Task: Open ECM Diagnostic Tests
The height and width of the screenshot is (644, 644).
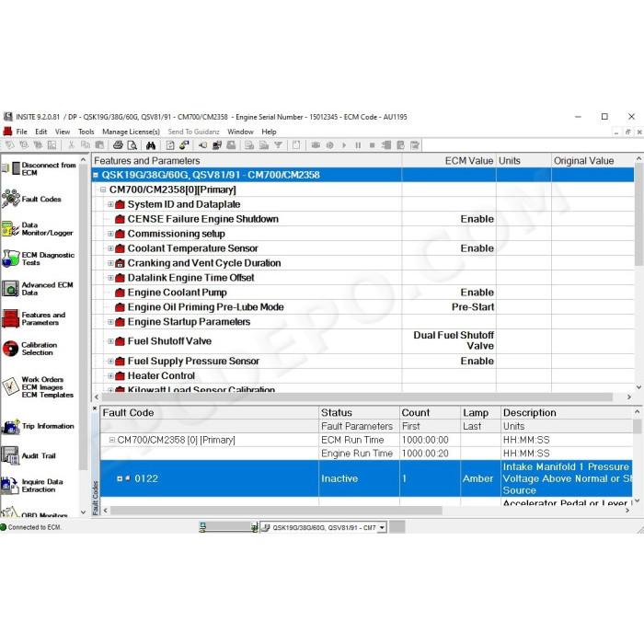Action: tap(38, 259)
